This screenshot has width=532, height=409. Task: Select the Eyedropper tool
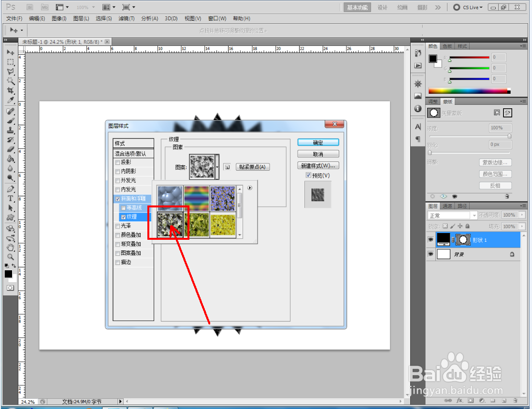11,100
